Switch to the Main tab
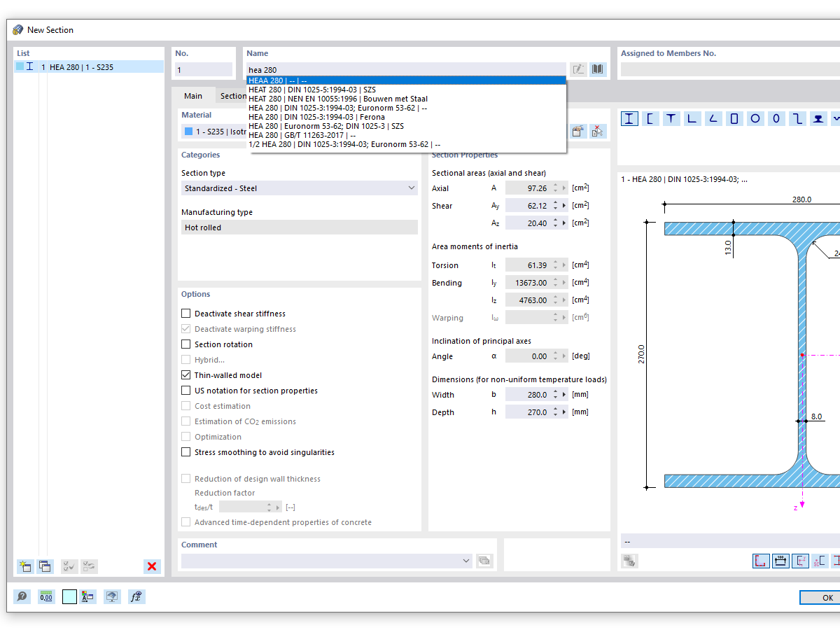 [193, 97]
